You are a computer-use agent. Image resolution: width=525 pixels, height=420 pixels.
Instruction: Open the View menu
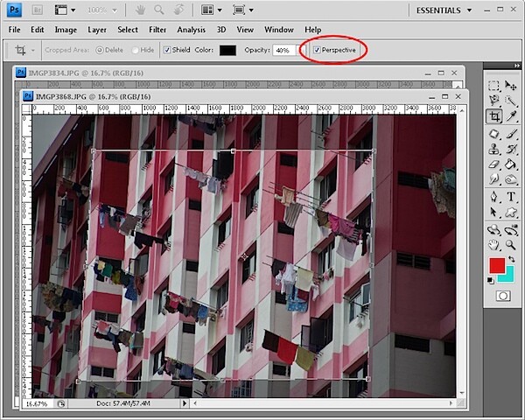[x=245, y=30]
